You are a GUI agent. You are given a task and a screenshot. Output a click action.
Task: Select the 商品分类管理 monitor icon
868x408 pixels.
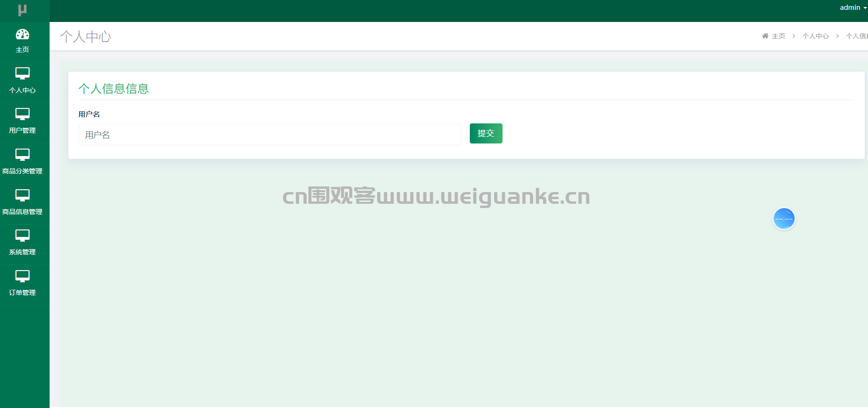[x=22, y=155]
